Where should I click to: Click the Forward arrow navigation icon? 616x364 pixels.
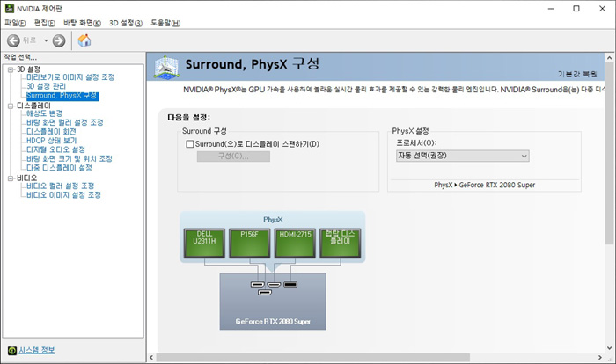59,40
